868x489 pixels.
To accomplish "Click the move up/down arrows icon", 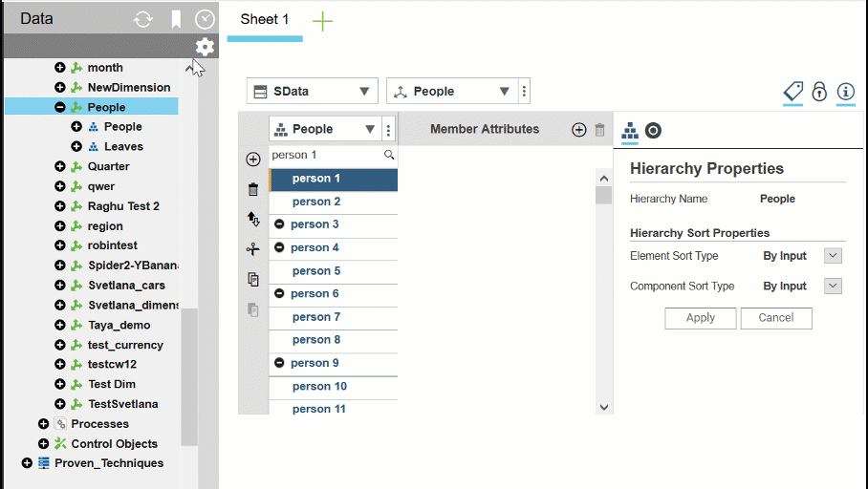I will tap(253, 219).
